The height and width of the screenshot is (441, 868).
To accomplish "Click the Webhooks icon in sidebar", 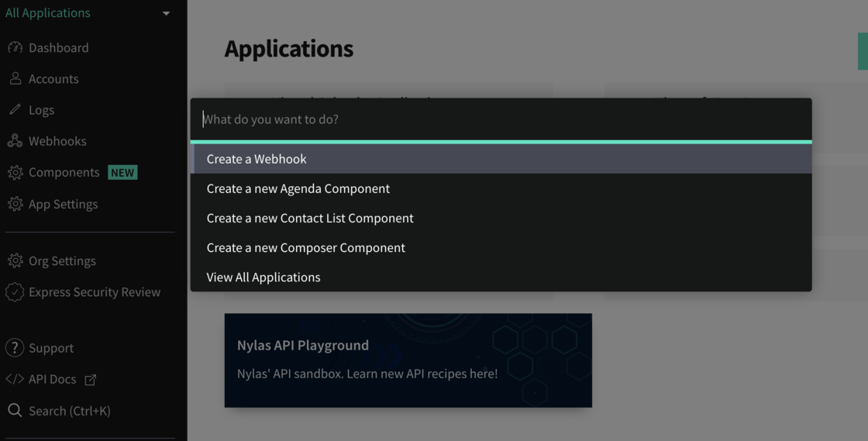I will [15, 141].
